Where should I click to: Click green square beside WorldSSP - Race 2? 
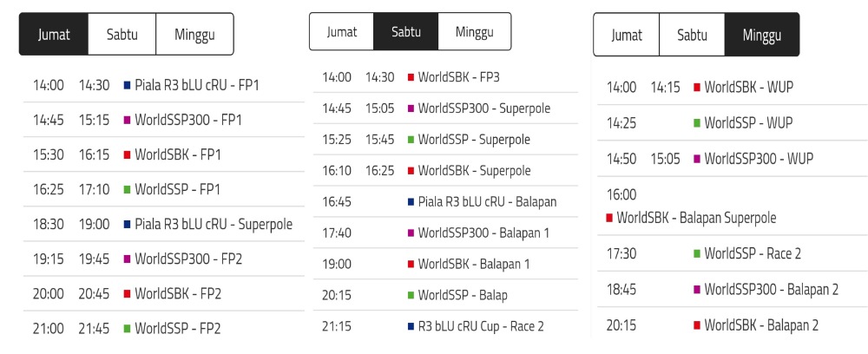tap(697, 253)
